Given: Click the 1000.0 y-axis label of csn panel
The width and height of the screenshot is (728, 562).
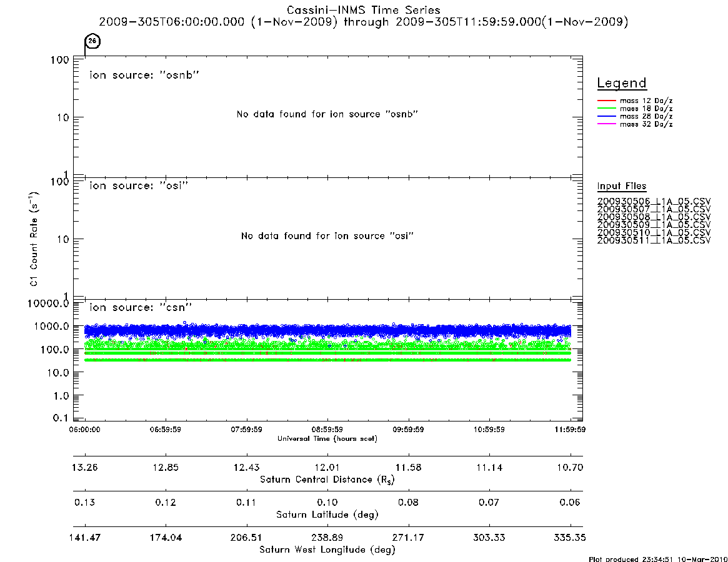Looking at the screenshot, I should [51, 326].
